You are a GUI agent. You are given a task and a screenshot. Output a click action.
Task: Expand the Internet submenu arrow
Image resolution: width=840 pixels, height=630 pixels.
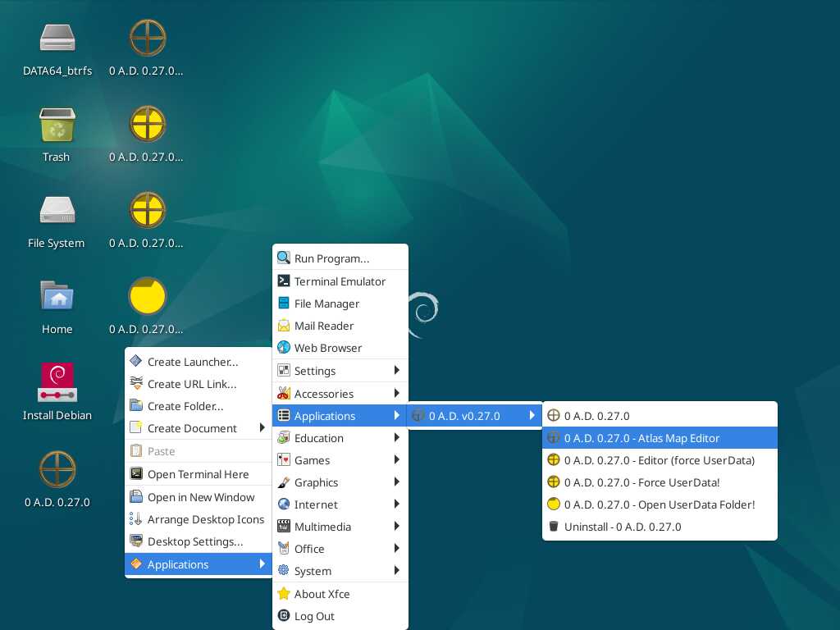[396, 504]
